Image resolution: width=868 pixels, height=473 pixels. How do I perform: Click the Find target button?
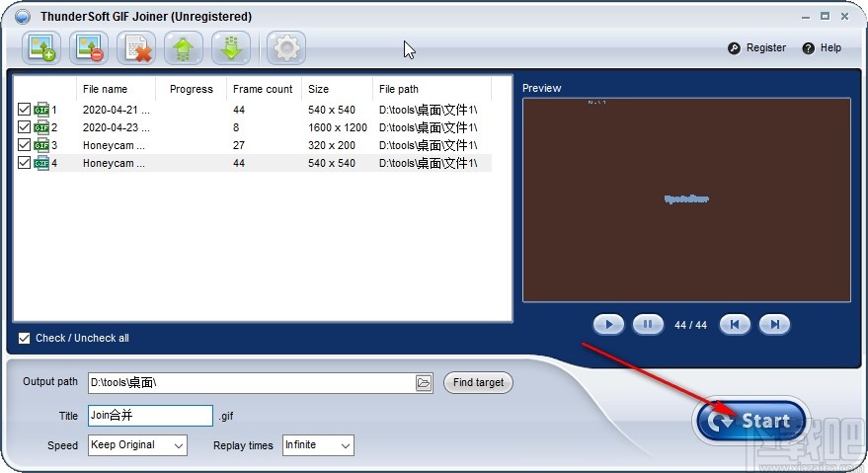coord(478,383)
